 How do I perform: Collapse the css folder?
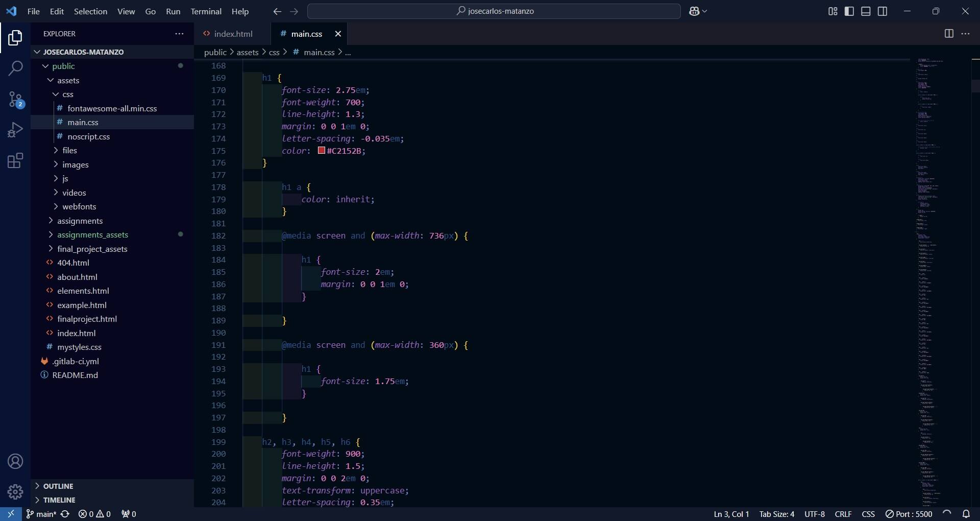point(112,94)
